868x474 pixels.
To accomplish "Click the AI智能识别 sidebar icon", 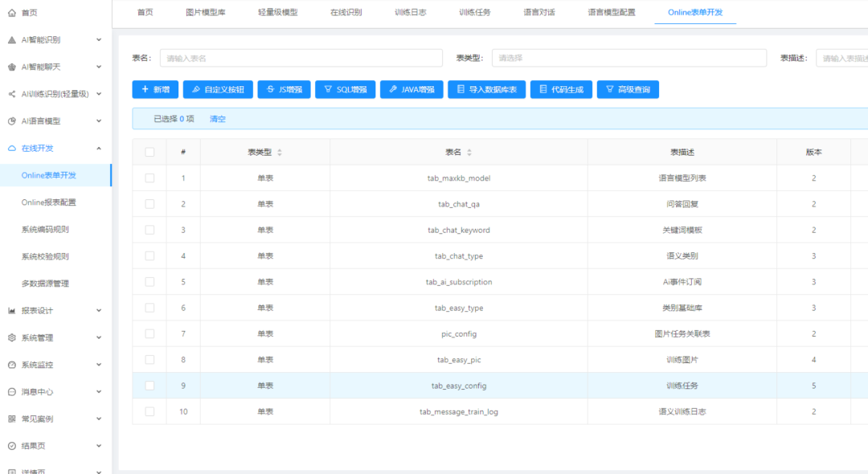I will 11,40.
